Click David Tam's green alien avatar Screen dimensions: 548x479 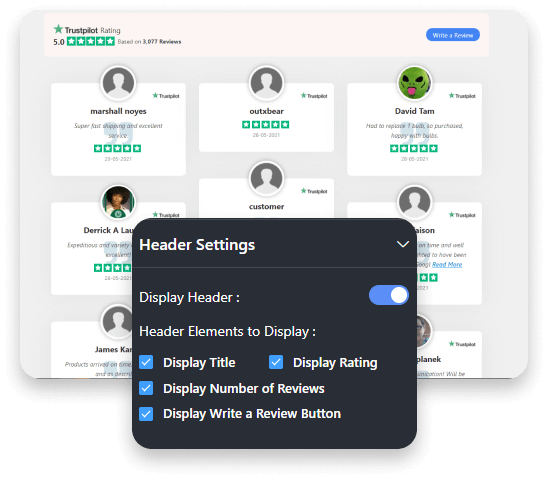(414, 83)
